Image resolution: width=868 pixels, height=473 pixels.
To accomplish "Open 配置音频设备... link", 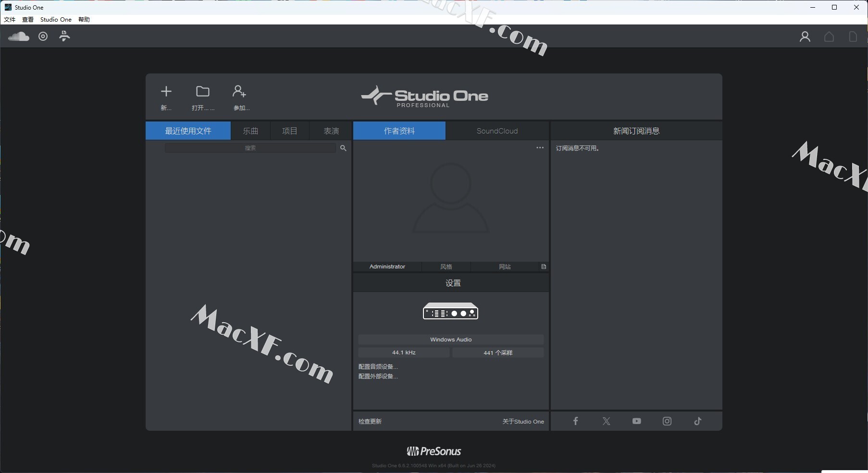I will pos(378,366).
